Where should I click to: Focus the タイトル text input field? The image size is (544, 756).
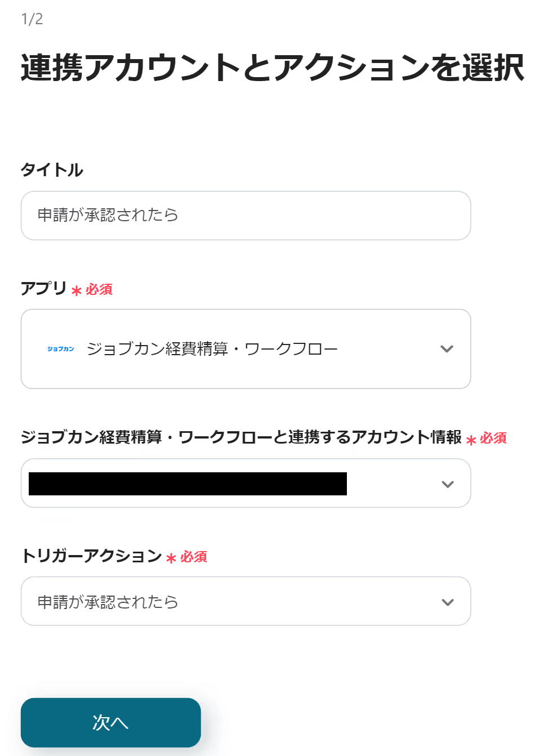pyautogui.click(x=246, y=216)
